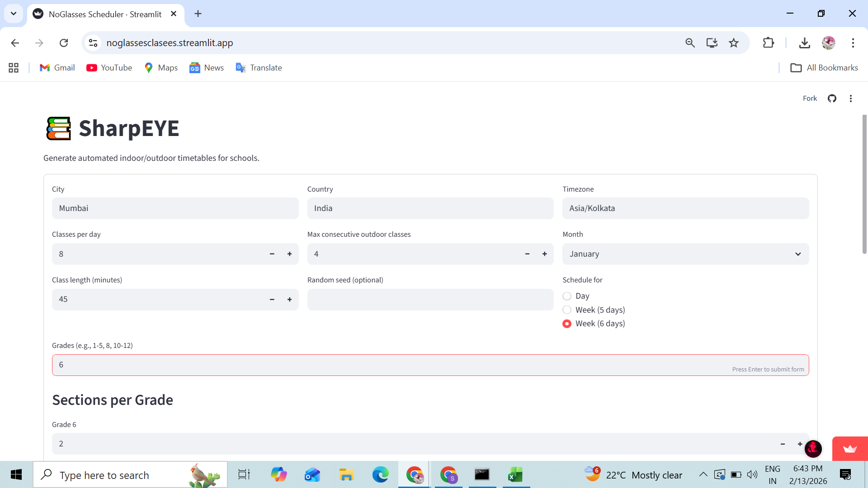Decrement Grade 6 sections count
The image size is (868, 488).
[x=783, y=444]
